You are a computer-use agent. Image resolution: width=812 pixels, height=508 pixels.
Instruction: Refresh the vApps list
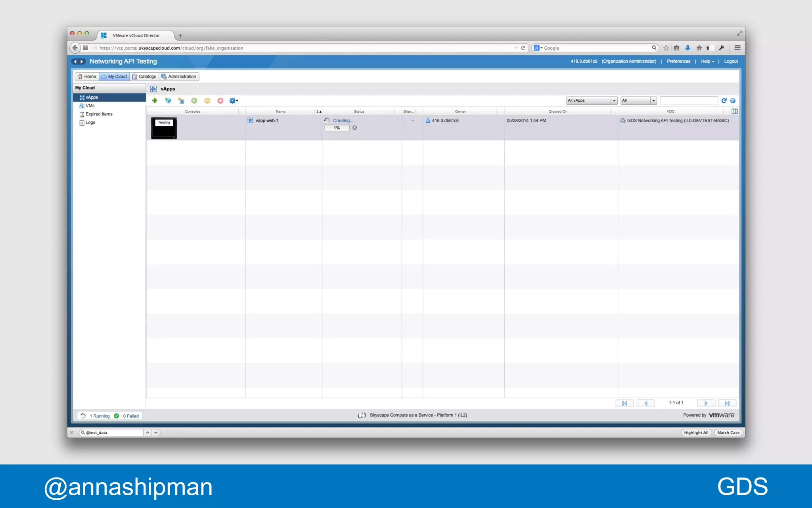pos(724,101)
